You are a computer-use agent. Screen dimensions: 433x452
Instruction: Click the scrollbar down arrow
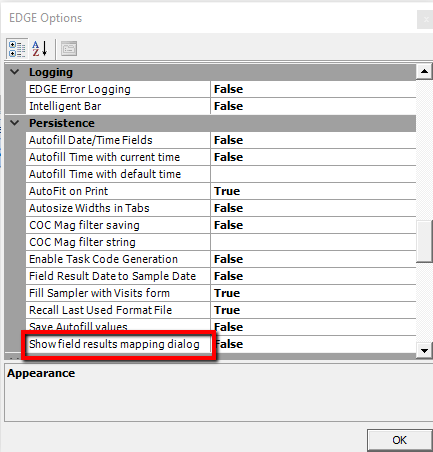click(424, 351)
